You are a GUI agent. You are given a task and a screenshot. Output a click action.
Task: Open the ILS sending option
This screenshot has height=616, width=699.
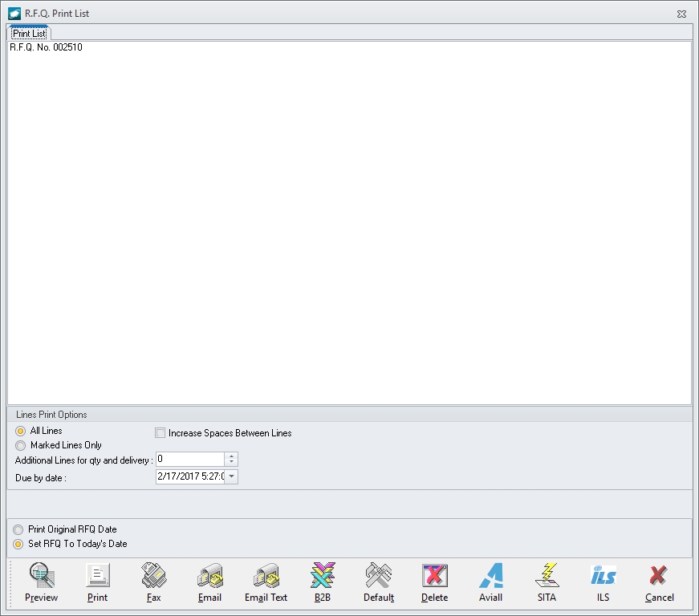click(x=603, y=575)
